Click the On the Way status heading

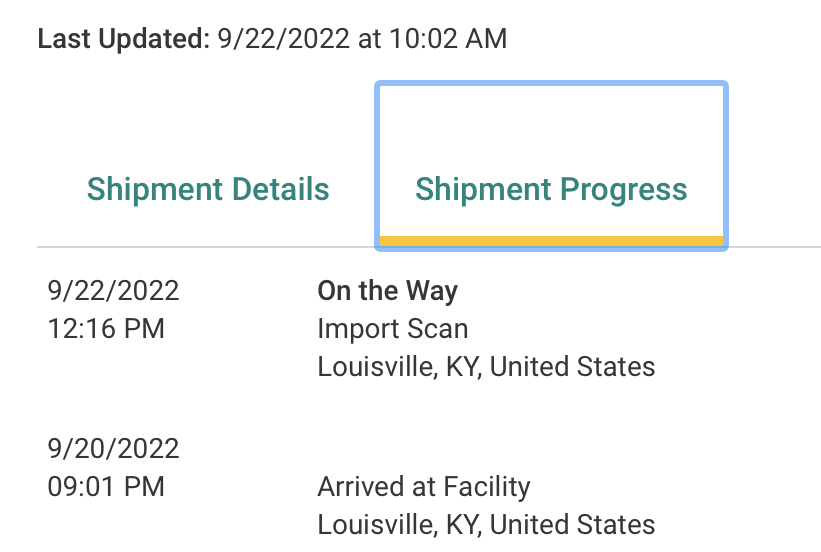click(387, 291)
